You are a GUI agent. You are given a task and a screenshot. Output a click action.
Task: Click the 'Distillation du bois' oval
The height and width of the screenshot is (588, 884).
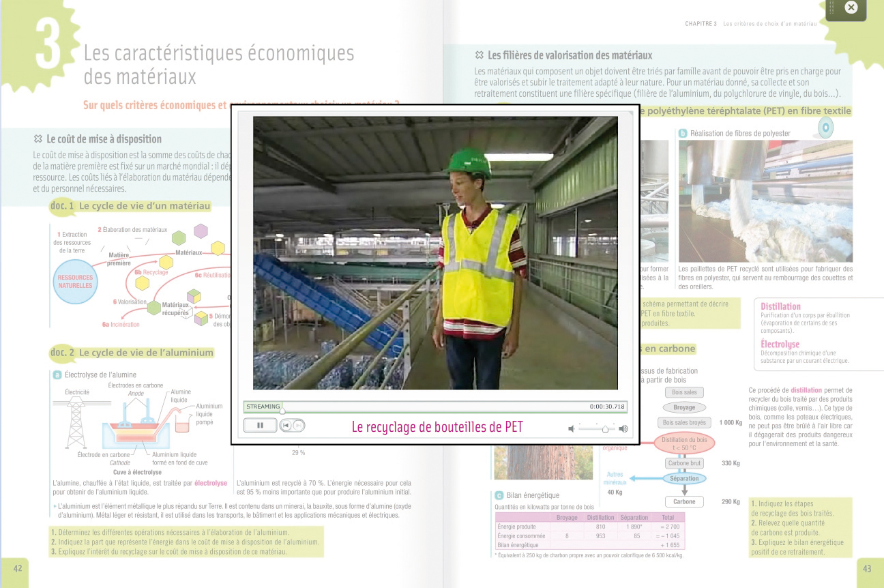[684, 443]
